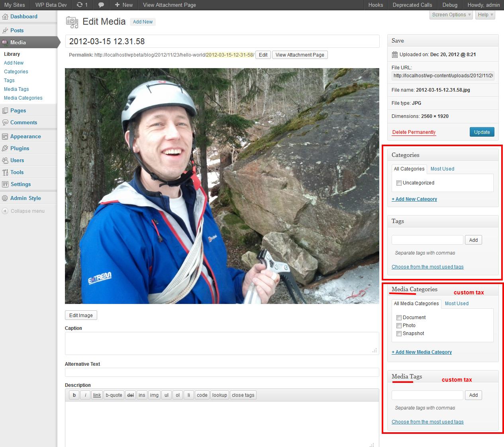The image size is (504, 447).
Task: Click the Plugins plug icon
Action: tap(5, 148)
